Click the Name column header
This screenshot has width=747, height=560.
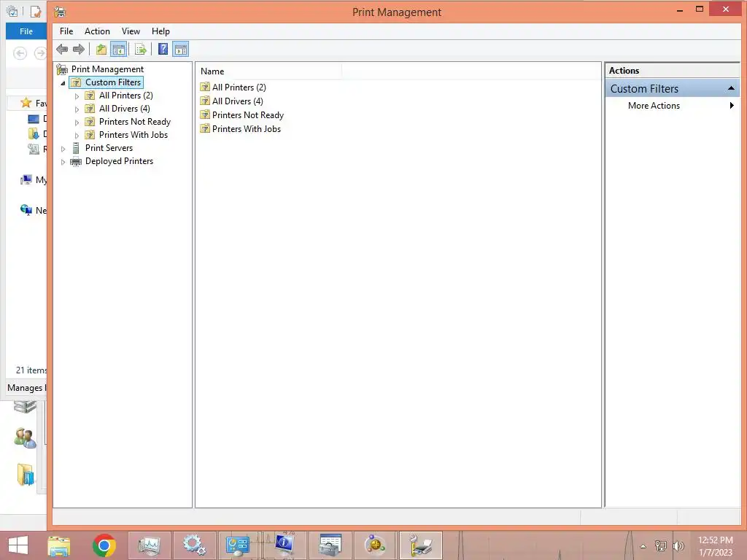(270, 71)
